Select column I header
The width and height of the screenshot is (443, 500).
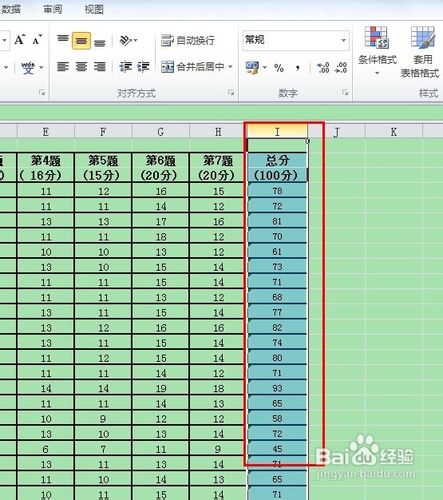[x=277, y=132]
